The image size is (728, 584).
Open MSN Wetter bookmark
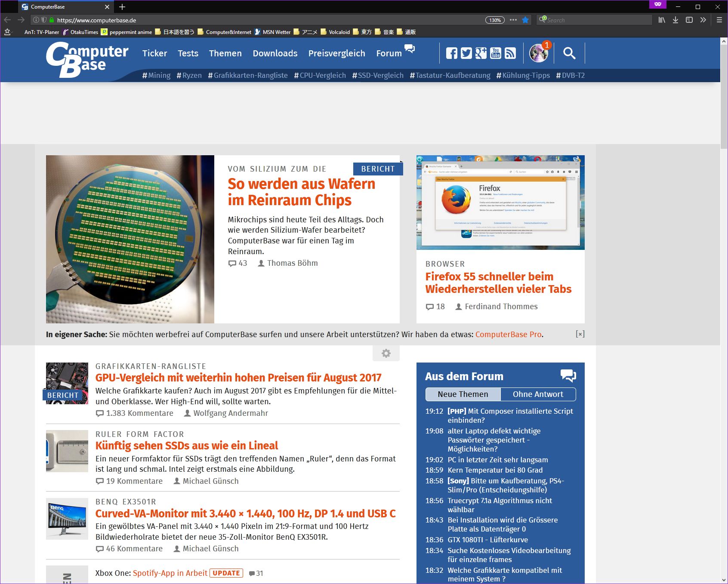tap(272, 32)
